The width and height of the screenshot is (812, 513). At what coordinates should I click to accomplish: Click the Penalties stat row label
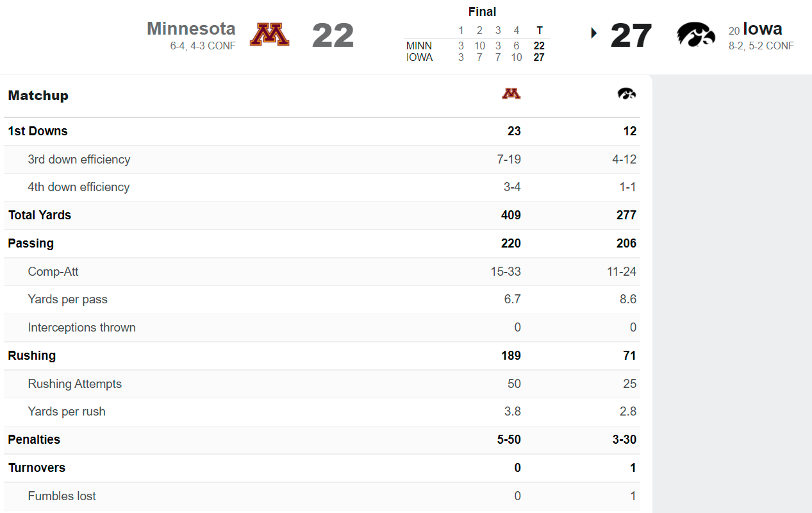(34, 439)
